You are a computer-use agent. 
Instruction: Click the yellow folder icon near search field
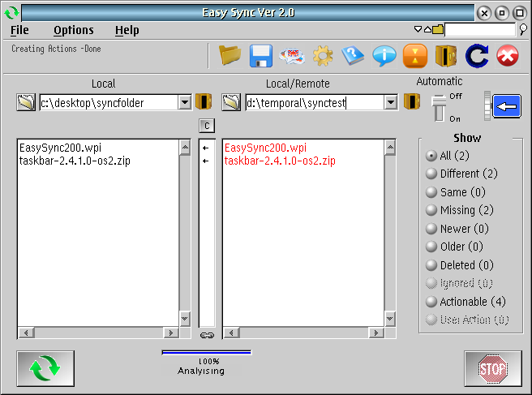438,29
